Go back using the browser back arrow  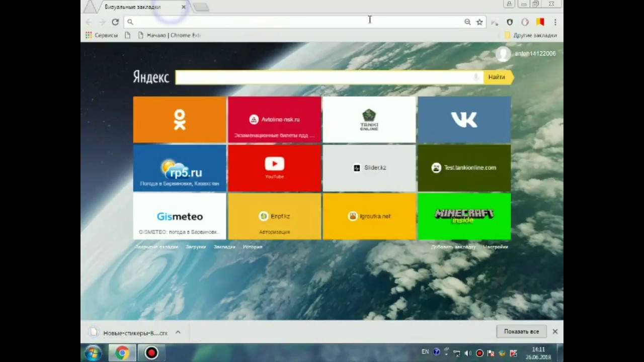click(89, 22)
